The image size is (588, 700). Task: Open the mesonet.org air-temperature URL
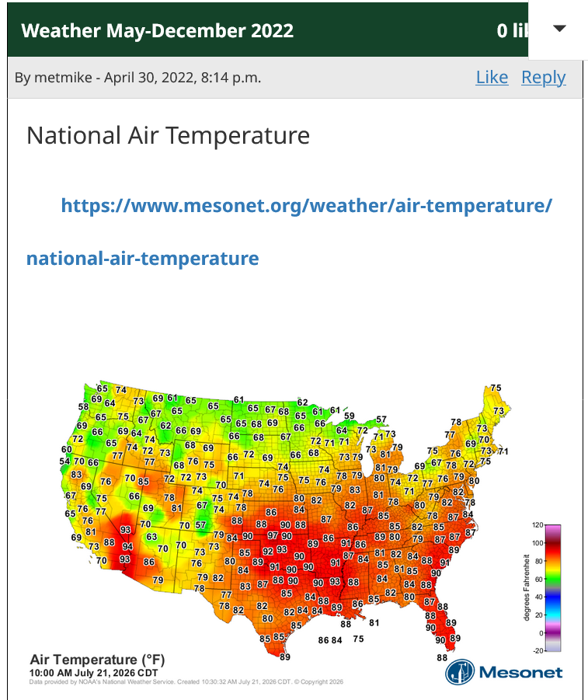tap(306, 206)
